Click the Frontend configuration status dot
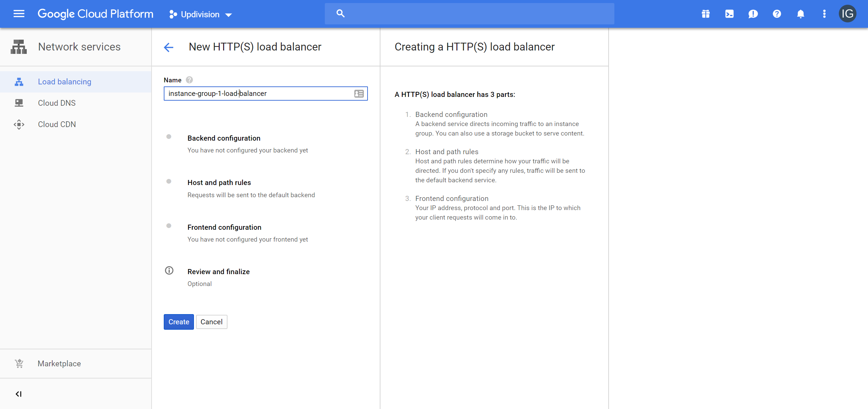 pos(169,226)
